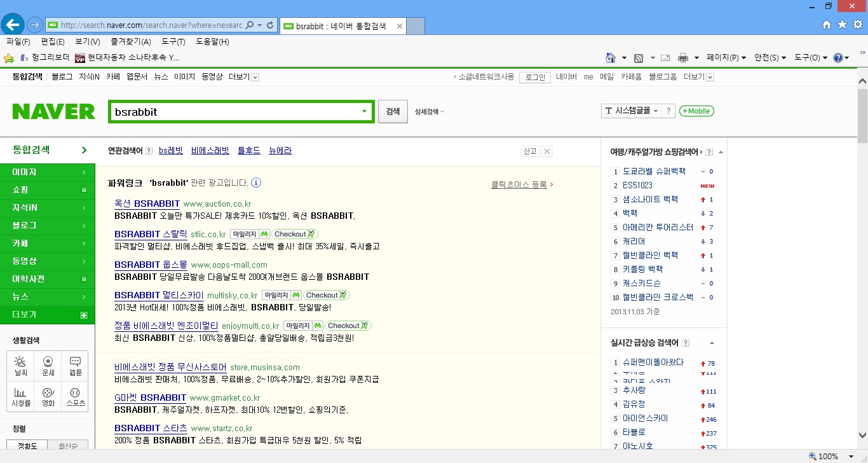This screenshot has height=463, width=868.
Task: Collapse the shopping keywords panel arrow
Action: [721, 152]
